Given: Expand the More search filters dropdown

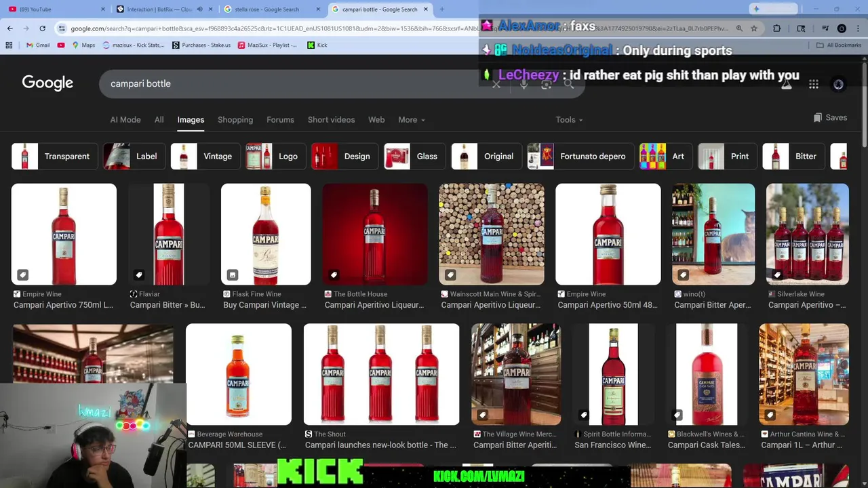Looking at the screenshot, I should pos(412,120).
